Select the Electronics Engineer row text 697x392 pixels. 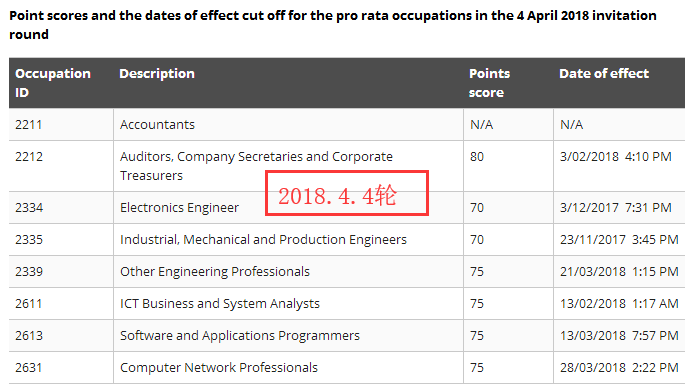tap(179, 208)
